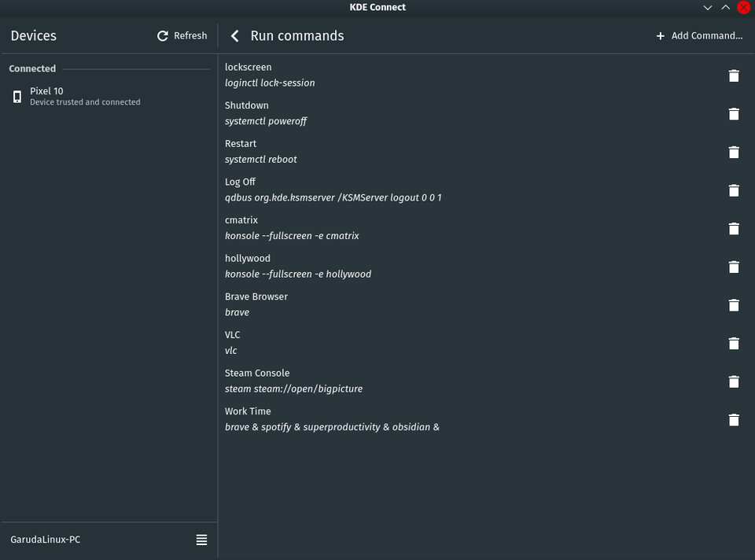
Task: Click the chevron-up in the title bar
Action: (x=724, y=7)
